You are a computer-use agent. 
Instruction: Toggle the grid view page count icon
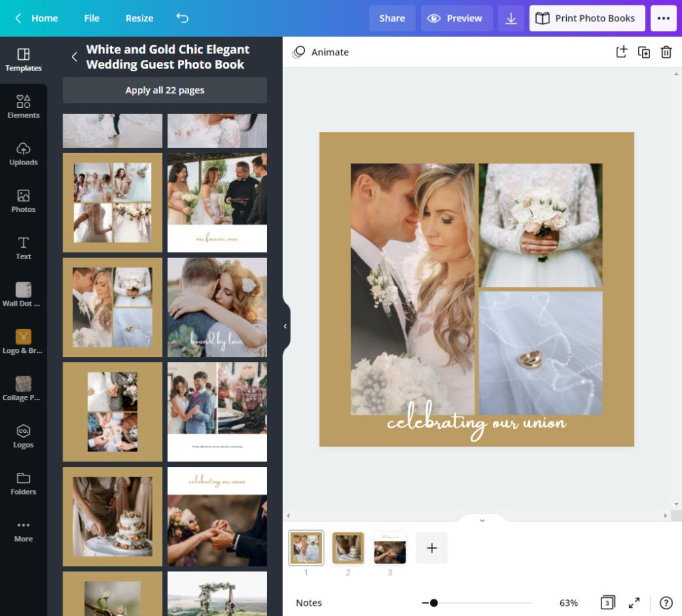click(x=607, y=603)
